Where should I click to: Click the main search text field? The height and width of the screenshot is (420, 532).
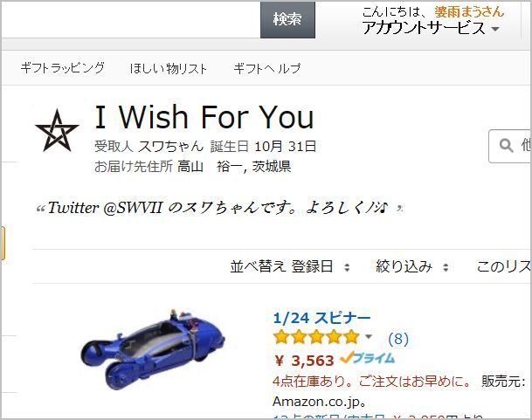click(131, 20)
